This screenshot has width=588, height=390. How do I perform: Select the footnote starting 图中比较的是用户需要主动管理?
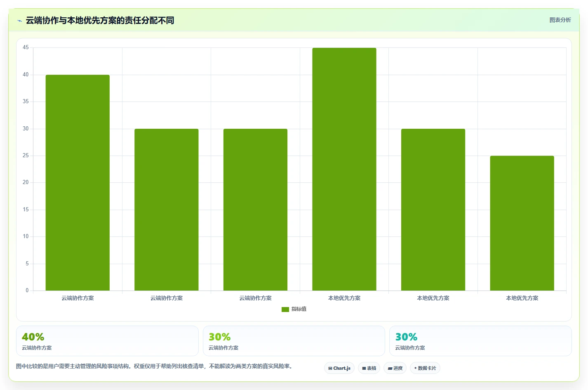tap(155, 366)
